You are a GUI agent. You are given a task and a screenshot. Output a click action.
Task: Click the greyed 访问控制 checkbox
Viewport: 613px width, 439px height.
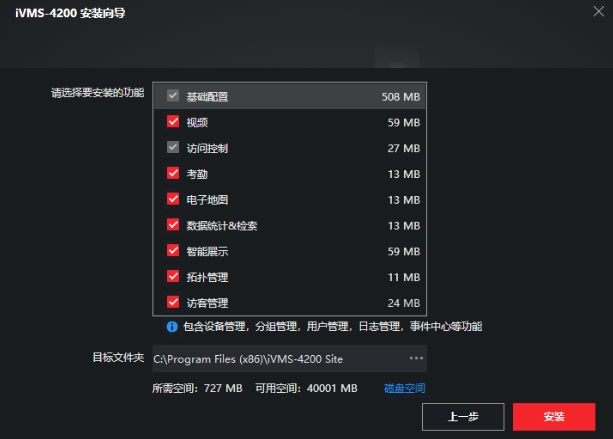click(173, 147)
